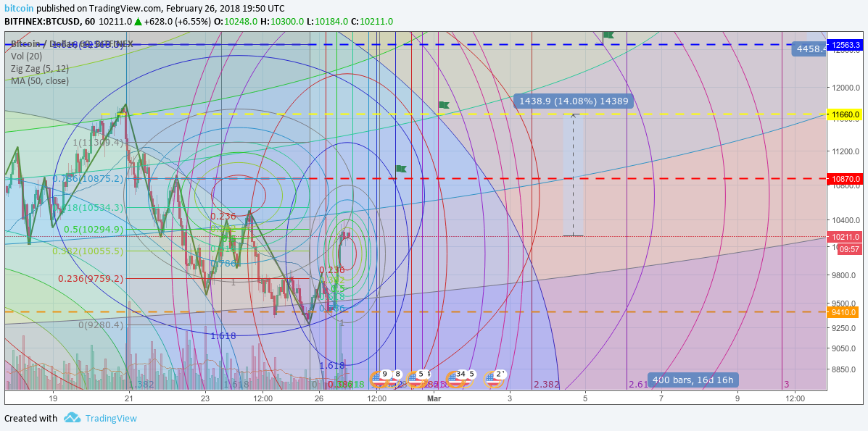The image size is (868, 431).
Task: Open the US economic event icon badged 34
Action: (456, 378)
